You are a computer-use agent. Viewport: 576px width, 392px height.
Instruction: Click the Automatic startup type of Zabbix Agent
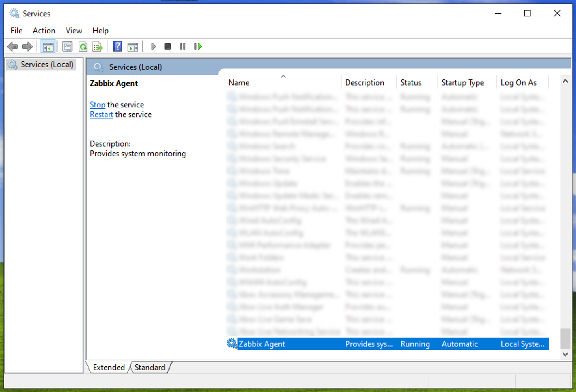[460, 344]
